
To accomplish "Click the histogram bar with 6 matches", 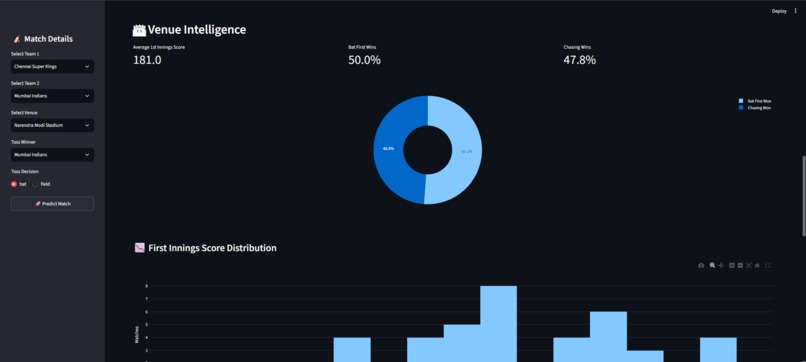I will 608,337.
